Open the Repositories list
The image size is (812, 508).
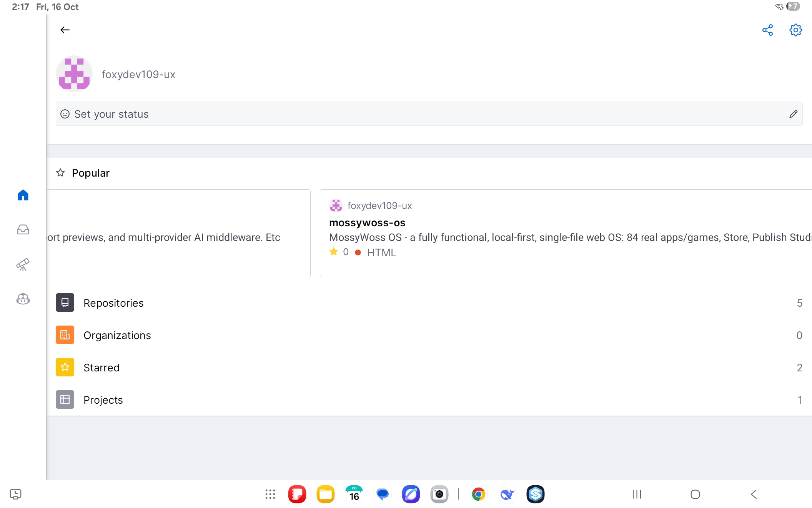point(429,303)
